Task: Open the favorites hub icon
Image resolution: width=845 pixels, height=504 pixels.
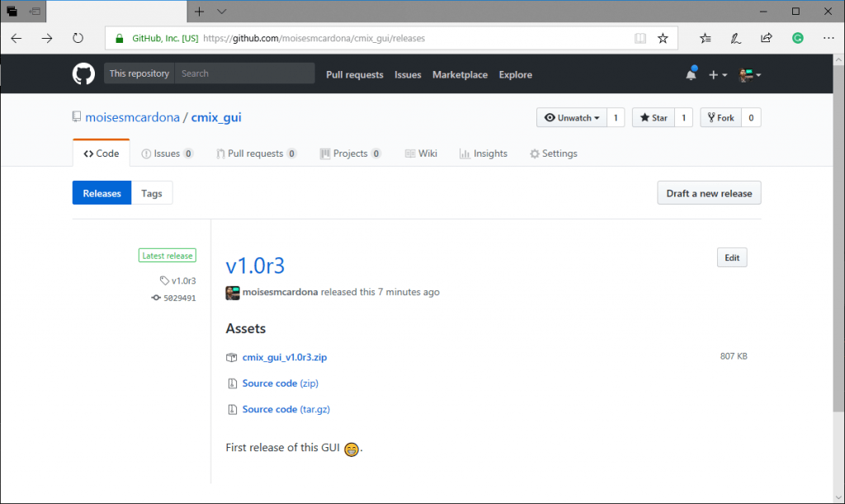Action: (705, 38)
